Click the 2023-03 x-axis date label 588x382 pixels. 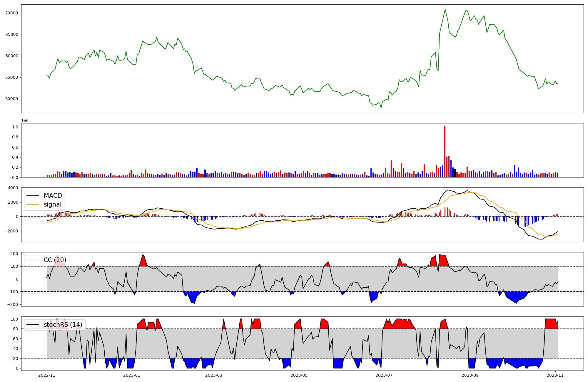[214, 375]
